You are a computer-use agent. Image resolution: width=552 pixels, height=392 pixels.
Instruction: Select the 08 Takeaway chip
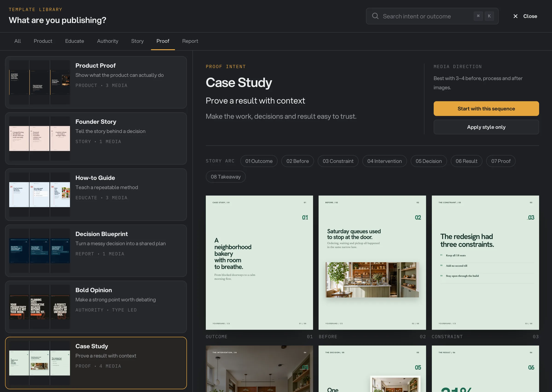click(x=226, y=177)
